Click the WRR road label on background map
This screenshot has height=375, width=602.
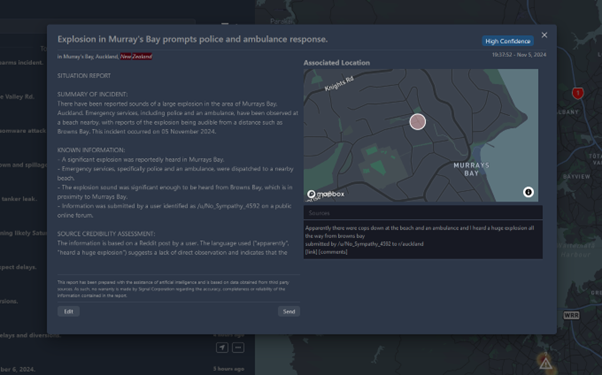click(x=571, y=315)
